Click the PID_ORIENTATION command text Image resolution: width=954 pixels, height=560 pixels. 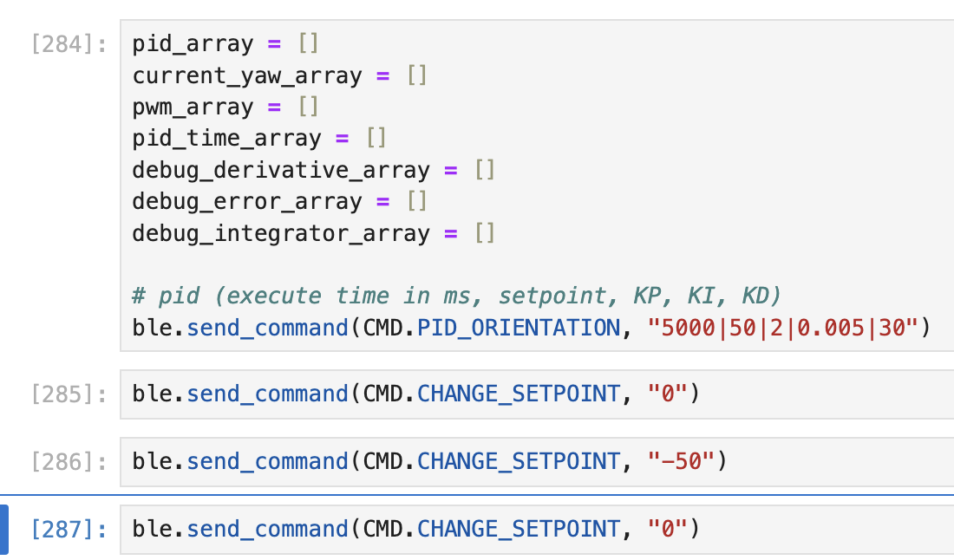pos(519,328)
